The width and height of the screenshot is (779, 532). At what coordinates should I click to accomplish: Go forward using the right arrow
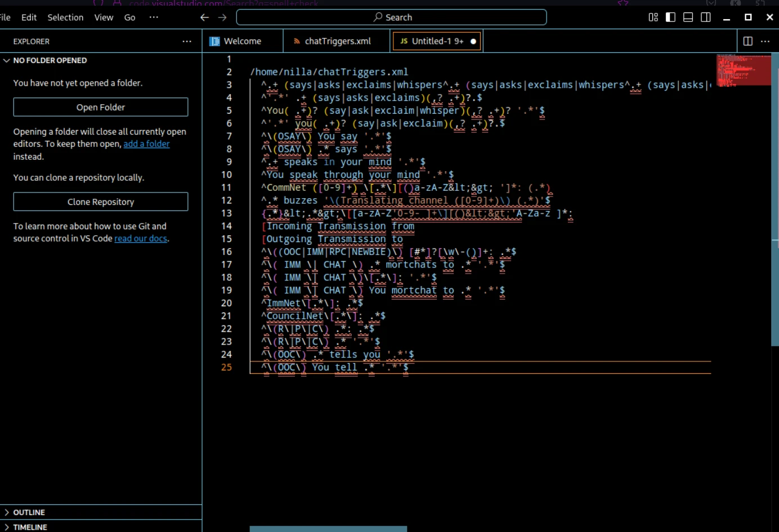tap(222, 17)
